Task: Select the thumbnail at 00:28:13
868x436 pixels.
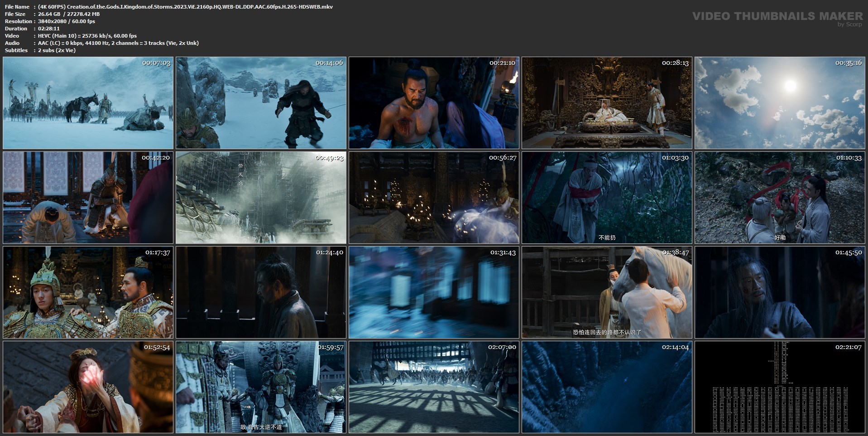Action: tap(607, 103)
